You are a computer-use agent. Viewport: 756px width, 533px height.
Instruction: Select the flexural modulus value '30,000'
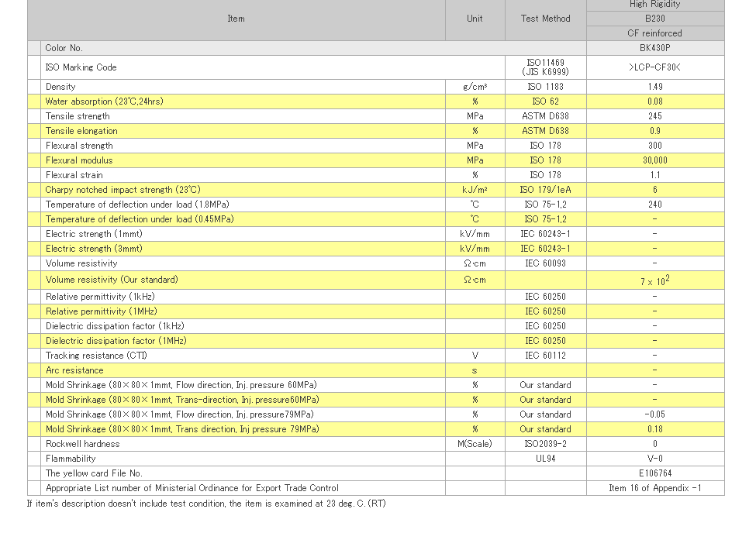[x=654, y=160]
